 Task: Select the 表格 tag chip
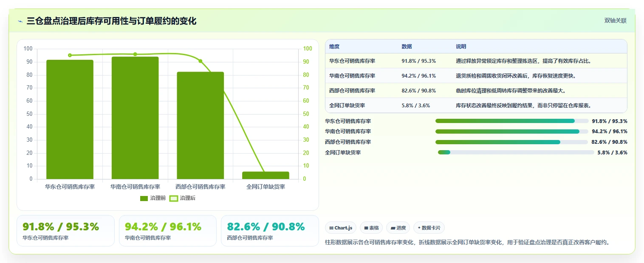coord(371,228)
